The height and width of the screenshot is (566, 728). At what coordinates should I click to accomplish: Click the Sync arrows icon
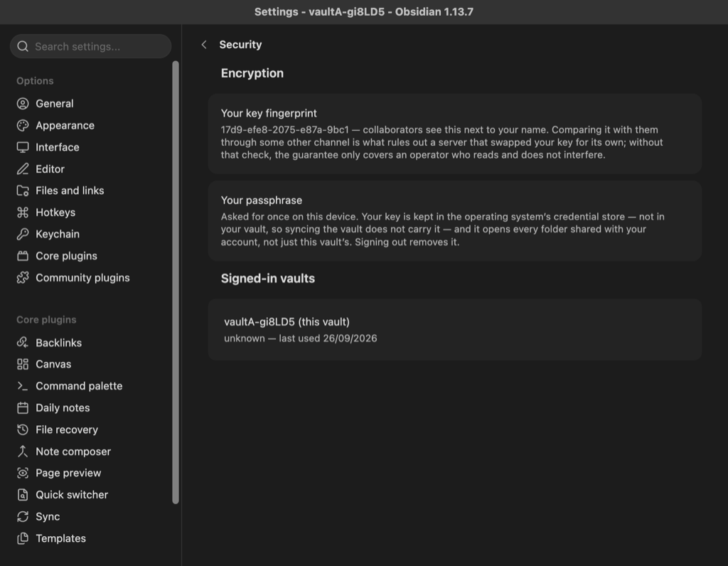point(23,516)
